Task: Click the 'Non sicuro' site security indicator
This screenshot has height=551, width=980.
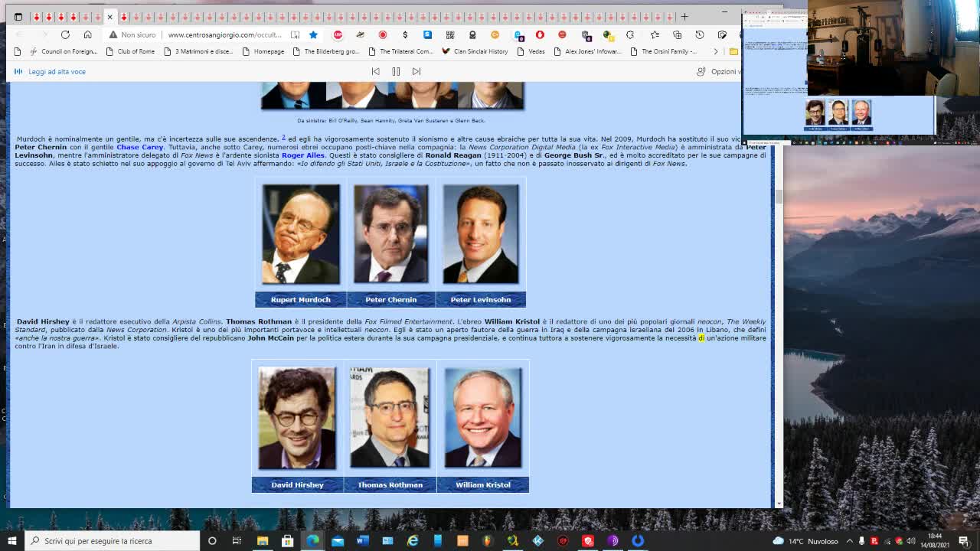Action: [132, 34]
